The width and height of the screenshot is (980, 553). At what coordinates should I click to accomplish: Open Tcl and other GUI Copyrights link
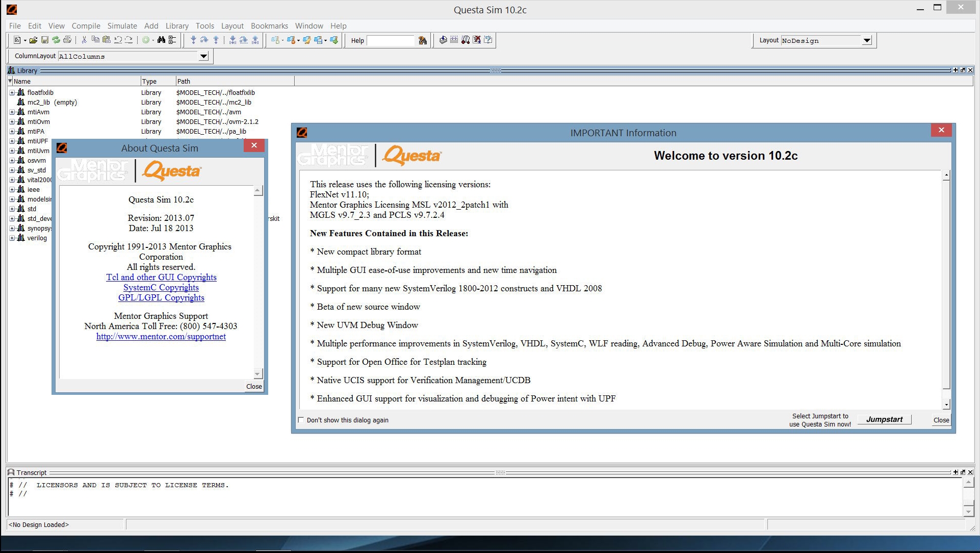[161, 277]
